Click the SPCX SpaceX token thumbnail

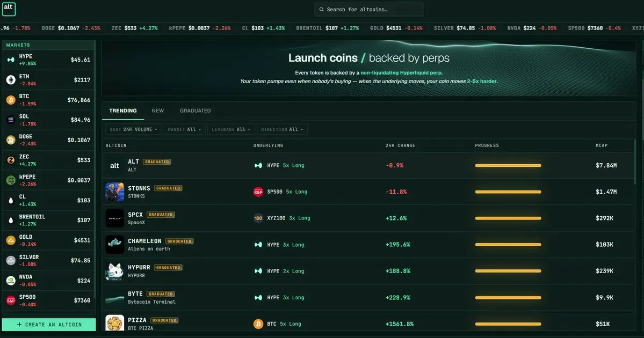pyautogui.click(x=114, y=218)
